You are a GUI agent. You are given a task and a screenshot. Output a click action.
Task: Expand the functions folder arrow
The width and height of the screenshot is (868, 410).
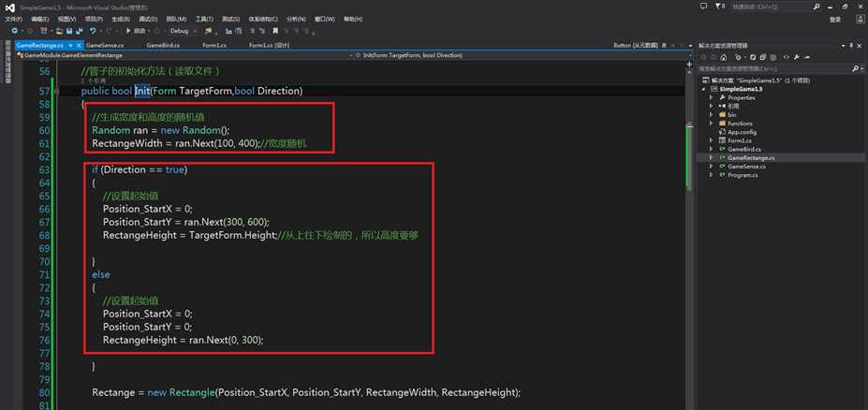click(712, 124)
